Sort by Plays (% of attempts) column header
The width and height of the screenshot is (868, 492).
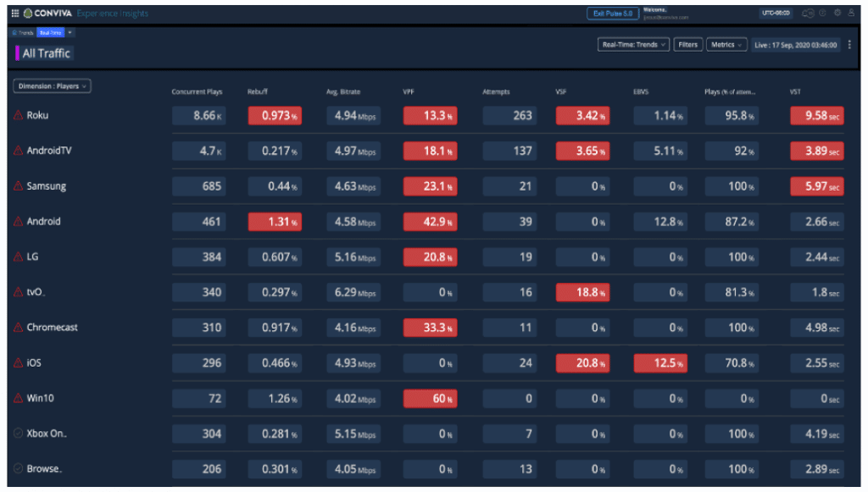pyautogui.click(x=730, y=91)
